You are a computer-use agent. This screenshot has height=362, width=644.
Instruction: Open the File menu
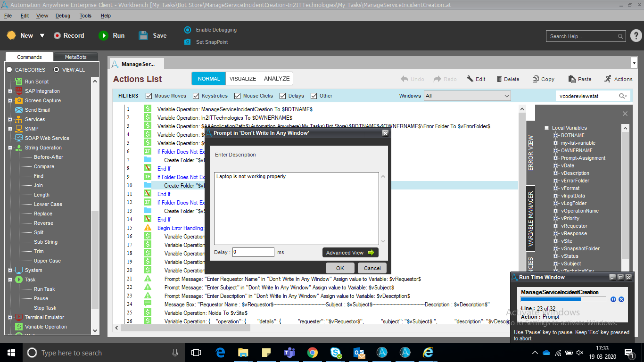pyautogui.click(x=8, y=16)
